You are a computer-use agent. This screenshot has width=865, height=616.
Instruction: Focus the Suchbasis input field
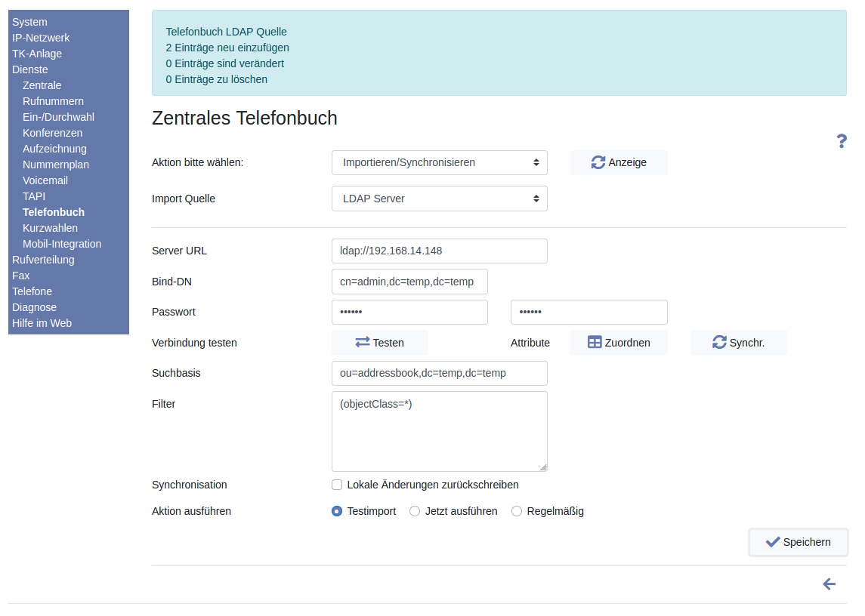[439, 373]
